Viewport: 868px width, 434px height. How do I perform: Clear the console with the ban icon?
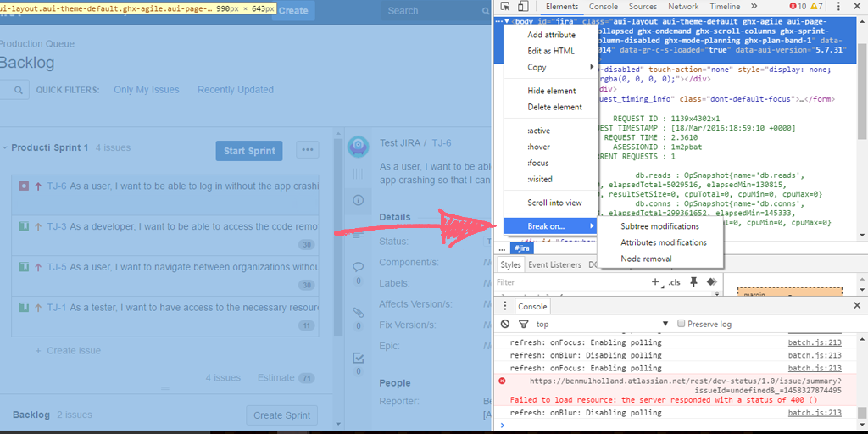(505, 324)
